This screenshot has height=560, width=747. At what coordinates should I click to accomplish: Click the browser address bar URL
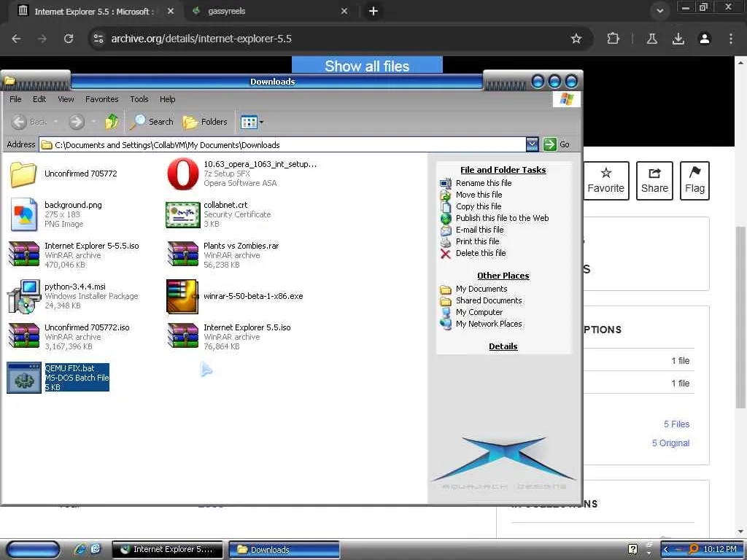click(201, 39)
